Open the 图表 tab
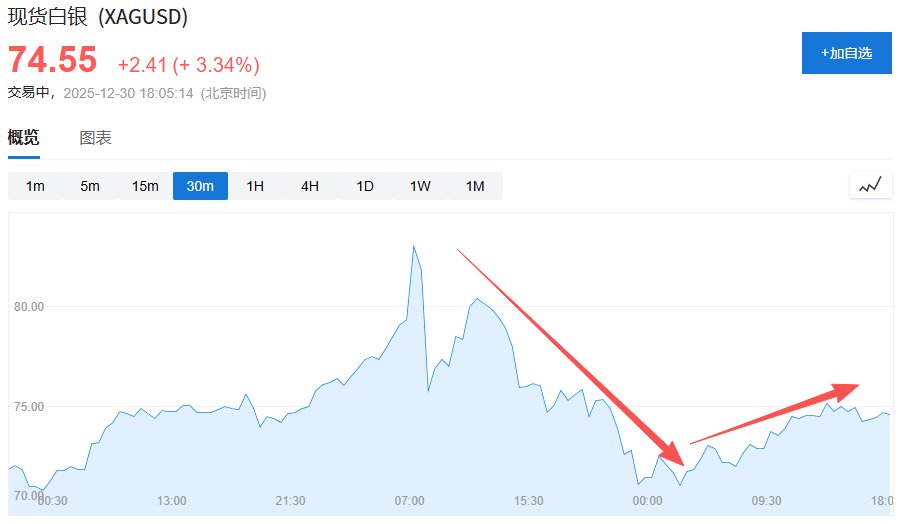Image resolution: width=901 pixels, height=524 pixels. click(96, 138)
